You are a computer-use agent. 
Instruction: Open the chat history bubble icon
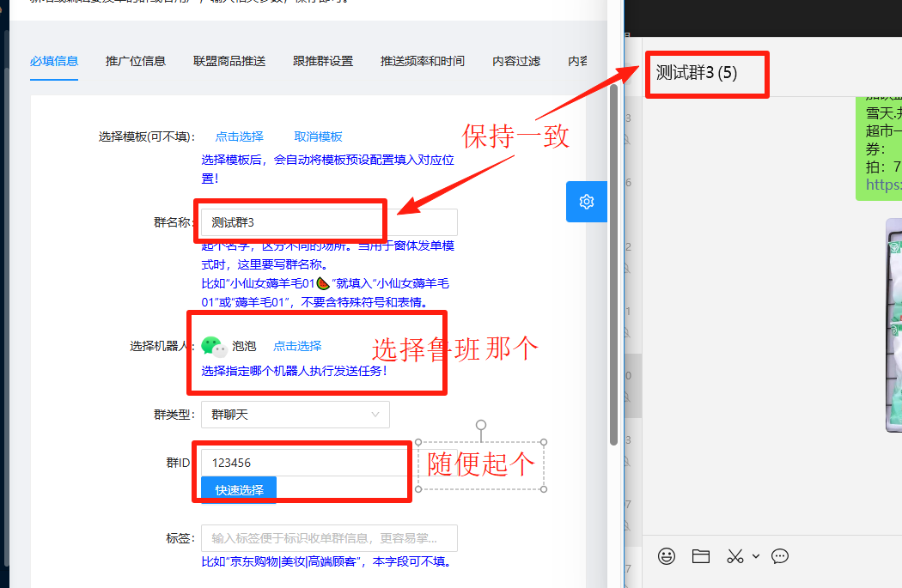780,556
